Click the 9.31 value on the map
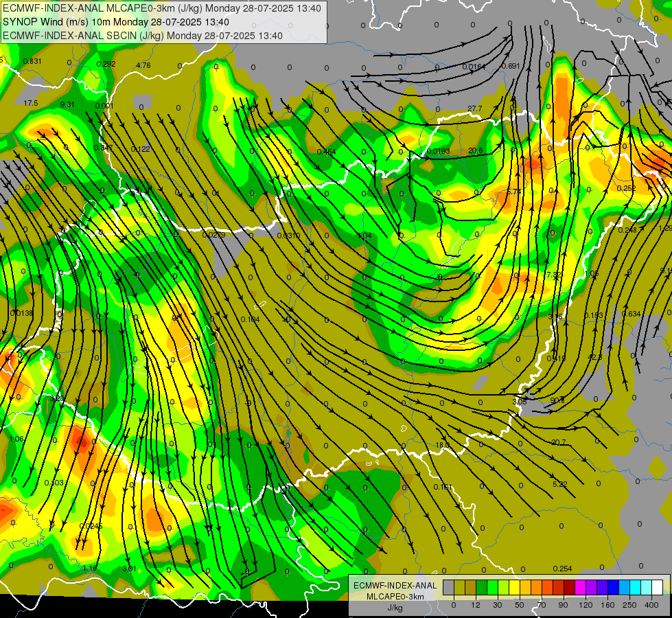Viewport: 672px width, 618px height. (x=67, y=104)
